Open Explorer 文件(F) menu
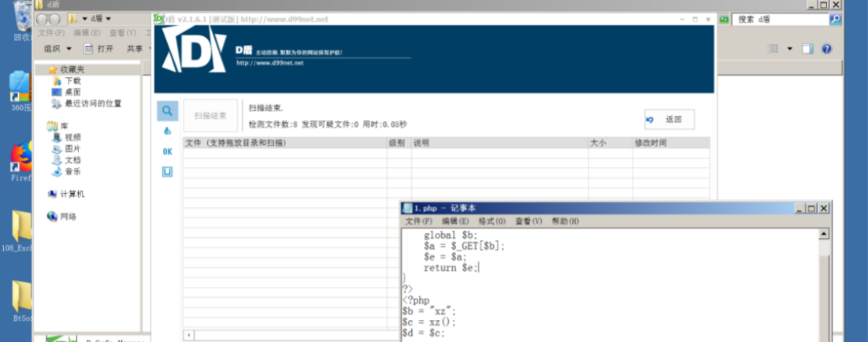The width and height of the screenshot is (868, 342). (x=51, y=33)
